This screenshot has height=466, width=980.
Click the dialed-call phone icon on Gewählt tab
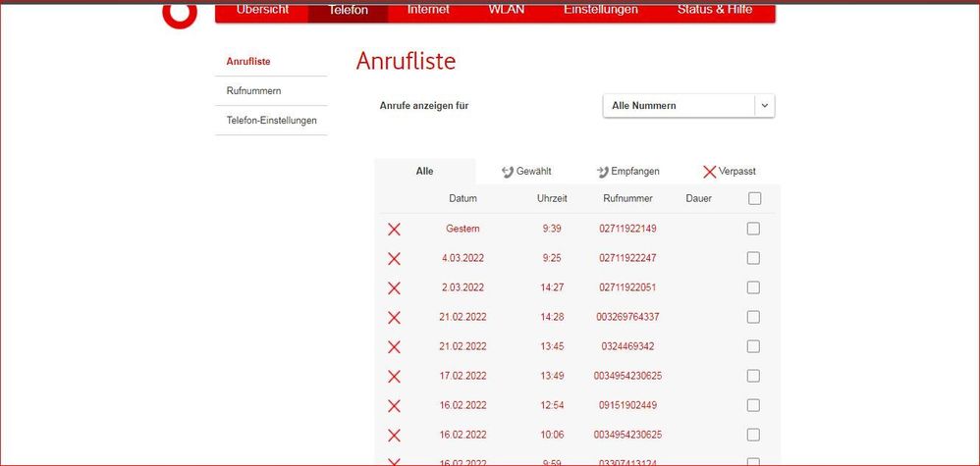click(508, 172)
